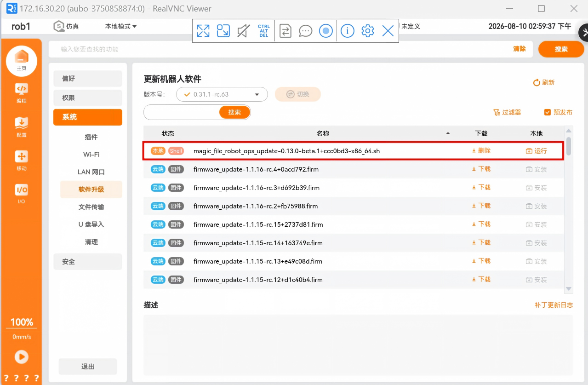Viewport: 588px width, 385px height.
Task: Click the 退出 exit button
Action: coord(88,367)
